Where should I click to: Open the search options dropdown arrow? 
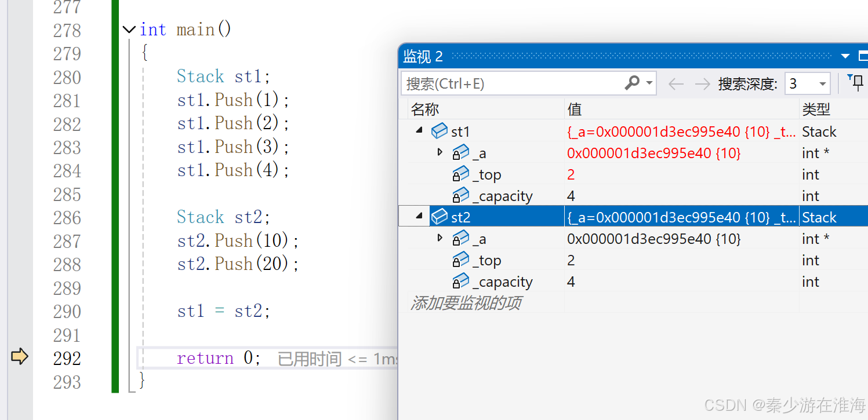coord(649,83)
